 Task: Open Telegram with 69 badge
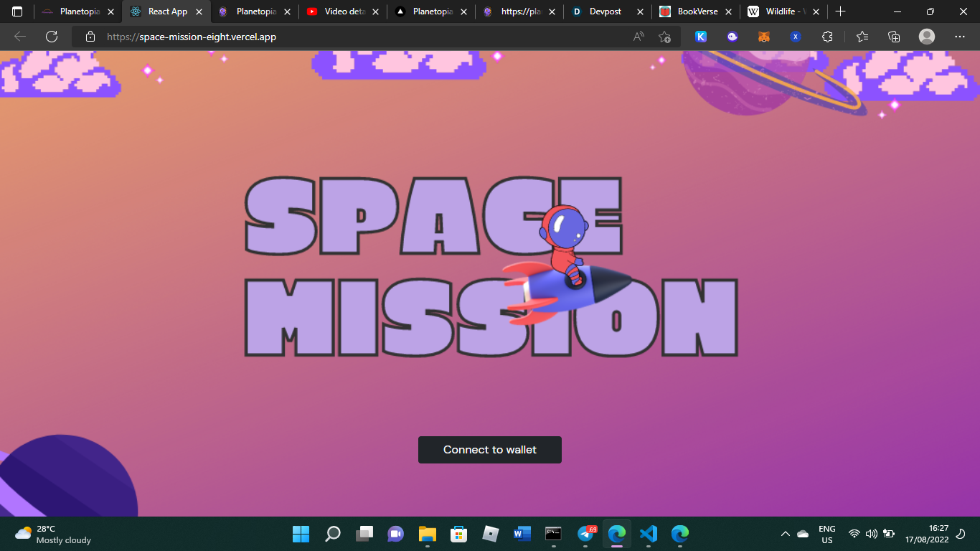pyautogui.click(x=585, y=534)
